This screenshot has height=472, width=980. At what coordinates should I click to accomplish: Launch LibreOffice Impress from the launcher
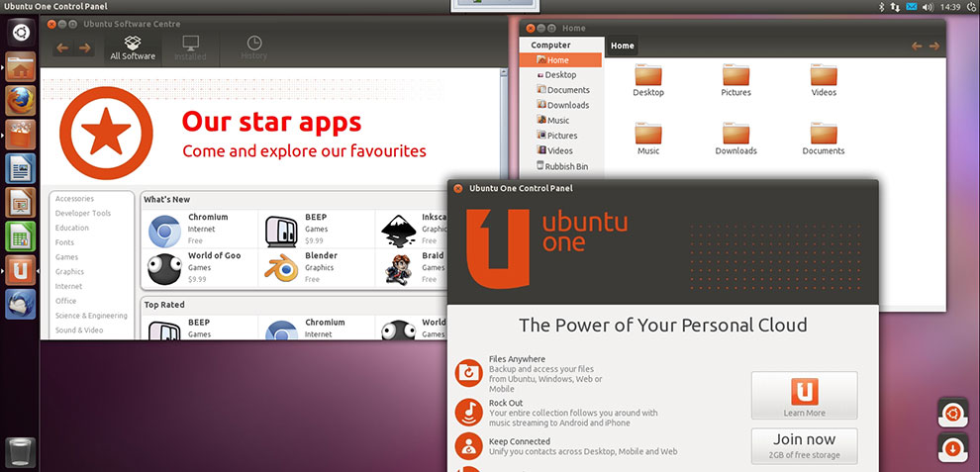21,203
